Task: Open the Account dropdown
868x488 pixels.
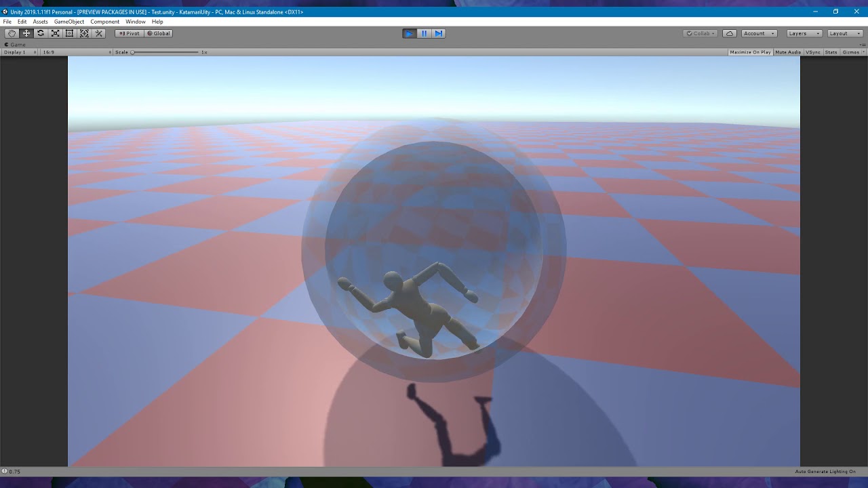Action: [758, 33]
